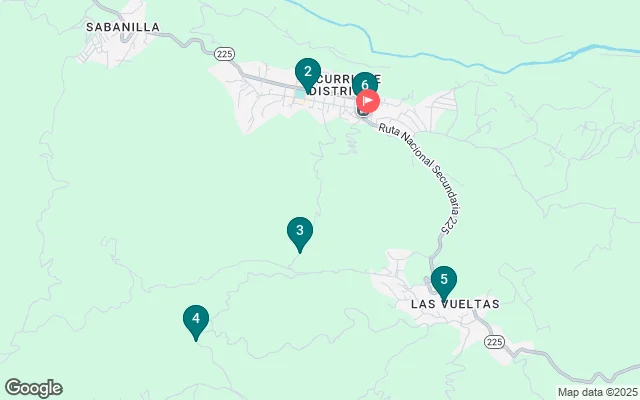Click the red flag destination marker

(368, 100)
